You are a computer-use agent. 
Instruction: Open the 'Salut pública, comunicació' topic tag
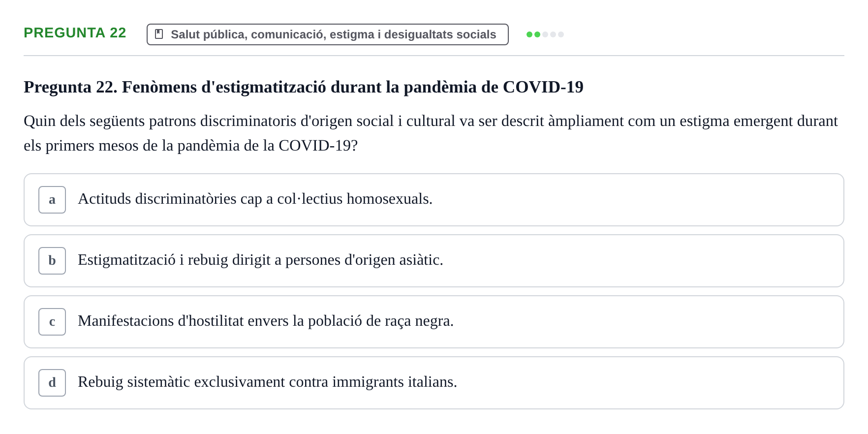point(328,34)
